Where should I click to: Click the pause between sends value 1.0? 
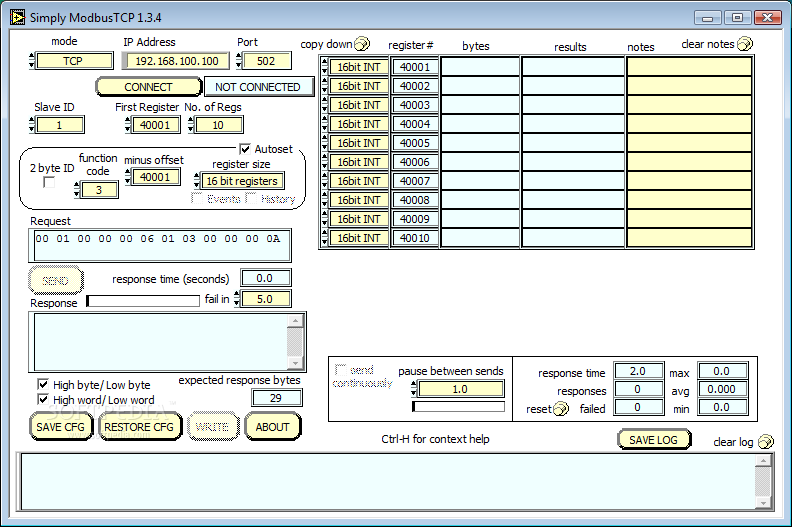tap(461, 389)
